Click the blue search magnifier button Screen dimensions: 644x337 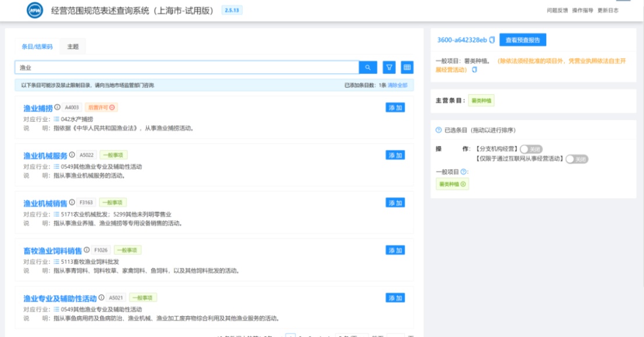click(x=368, y=68)
